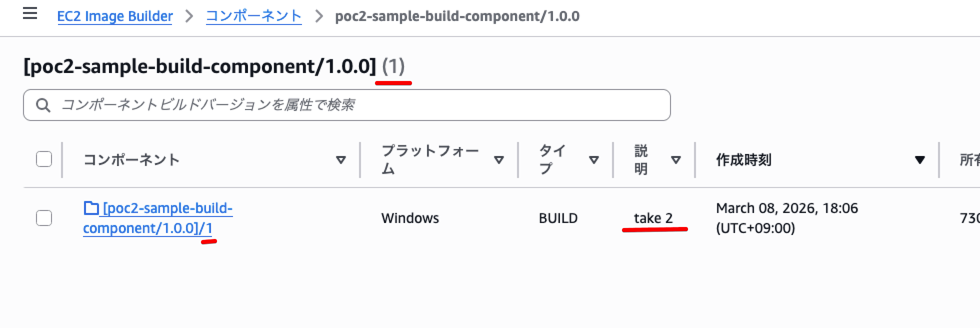The image size is (980, 328).
Task: Open build version [poc2-sample-build-component/1.0.0]/1
Action: 158,218
